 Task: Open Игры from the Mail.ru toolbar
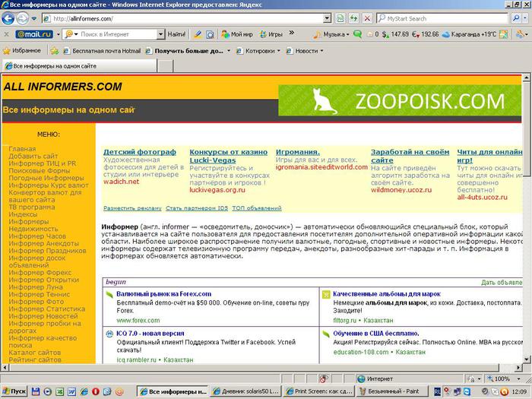click(271, 34)
